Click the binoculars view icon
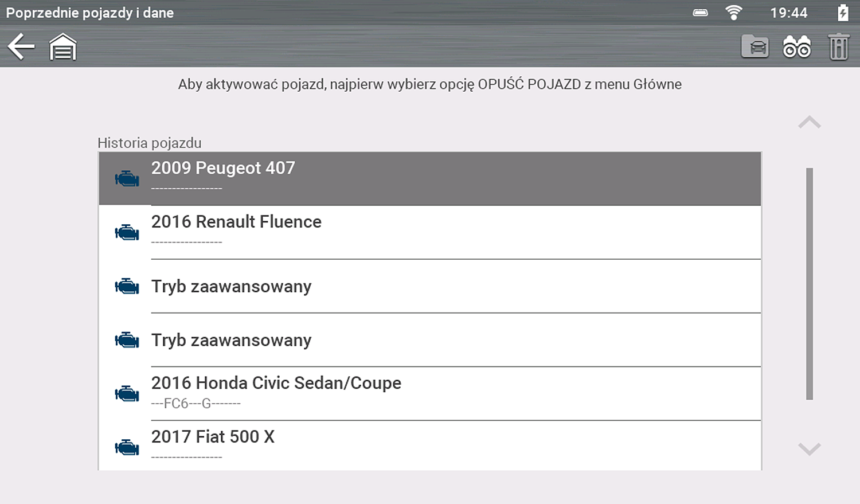The width and height of the screenshot is (860, 504). [x=796, y=47]
